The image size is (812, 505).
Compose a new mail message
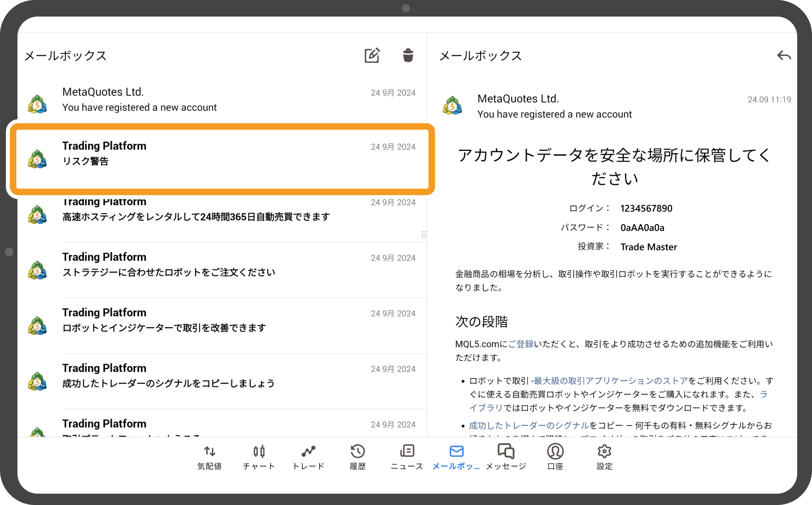point(372,55)
